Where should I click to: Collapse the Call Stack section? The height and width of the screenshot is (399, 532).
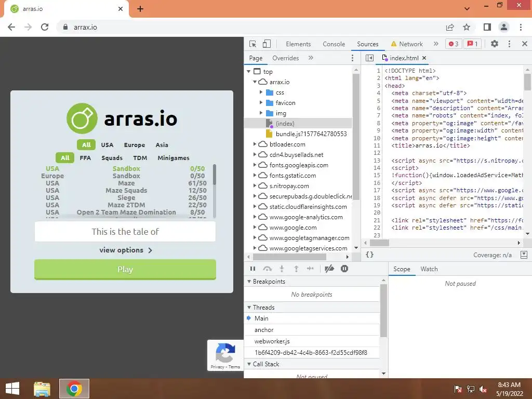(249, 364)
